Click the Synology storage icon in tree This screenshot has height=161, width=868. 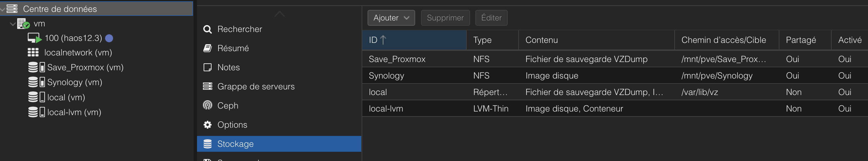pos(36,82)
